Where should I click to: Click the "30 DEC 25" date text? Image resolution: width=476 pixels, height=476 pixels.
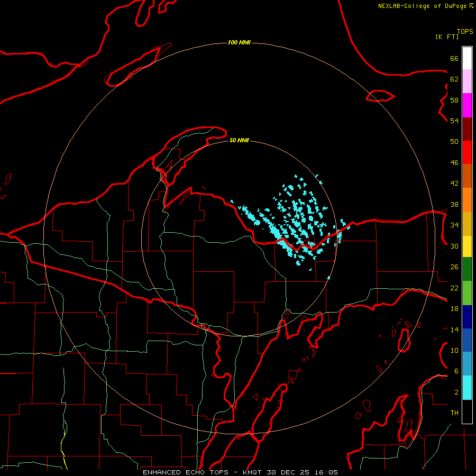[x=288, y=472]
